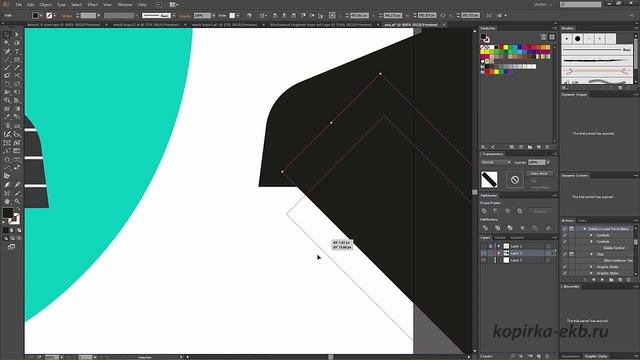Click control bar fill swatch

tap(36, 16)
